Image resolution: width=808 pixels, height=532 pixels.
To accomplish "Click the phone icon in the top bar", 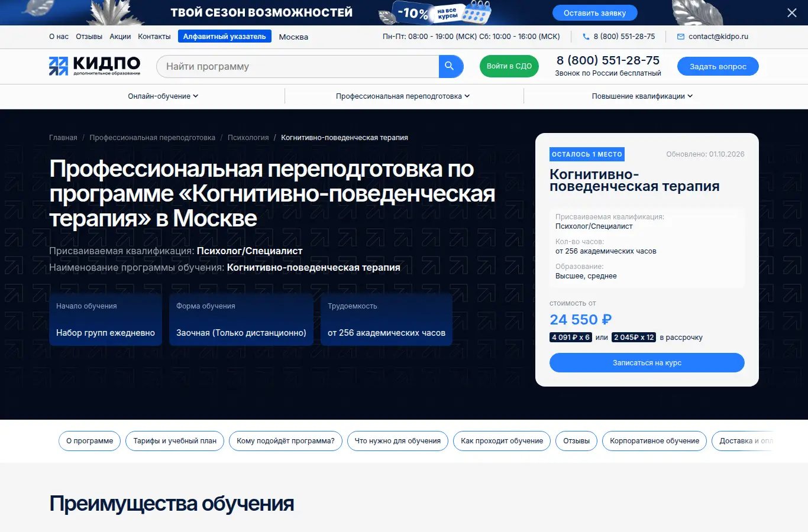I will click(586, 37).
